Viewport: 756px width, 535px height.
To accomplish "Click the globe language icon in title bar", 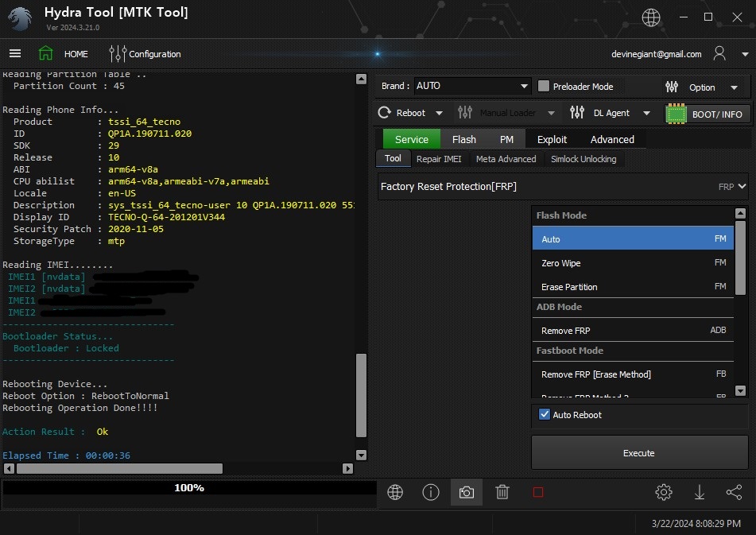I will [x=651, y=17].
